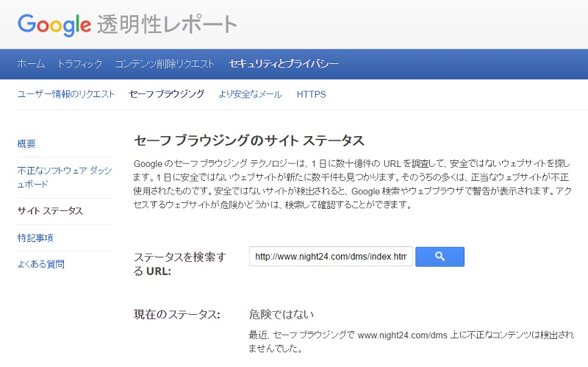The width and height of the screenshot is (588, 367).
Task: Open the ホーム tab
Action: 31,64
